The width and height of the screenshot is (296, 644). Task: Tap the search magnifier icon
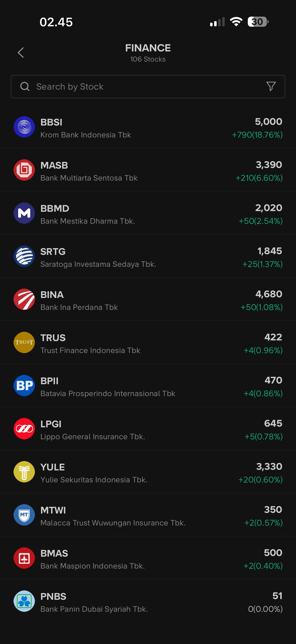(25, 86)
